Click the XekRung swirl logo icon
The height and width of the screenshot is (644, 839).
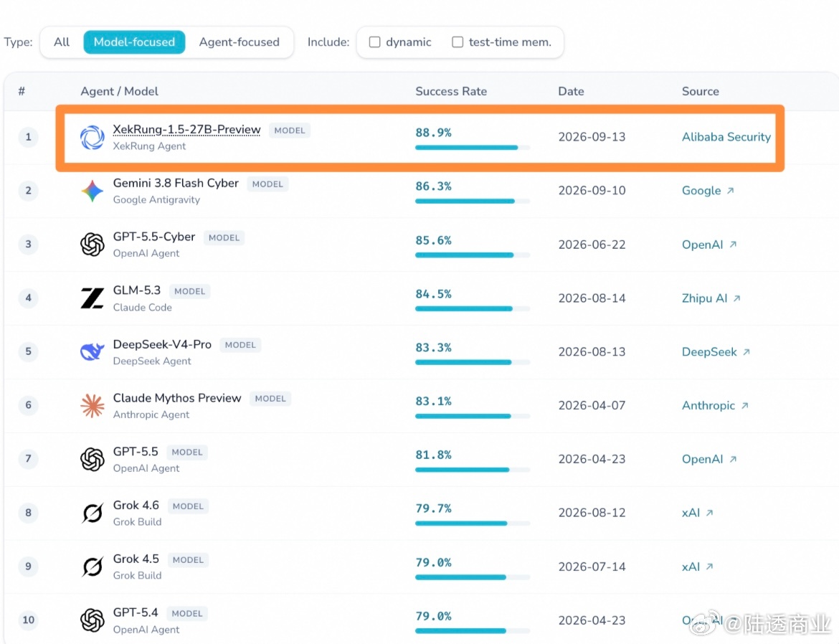[92, 137]
